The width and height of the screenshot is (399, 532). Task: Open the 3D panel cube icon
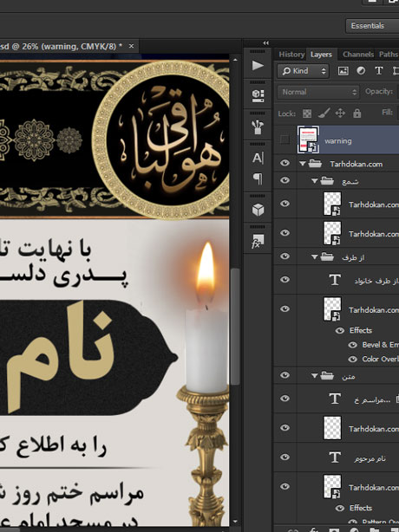(258, 210)
